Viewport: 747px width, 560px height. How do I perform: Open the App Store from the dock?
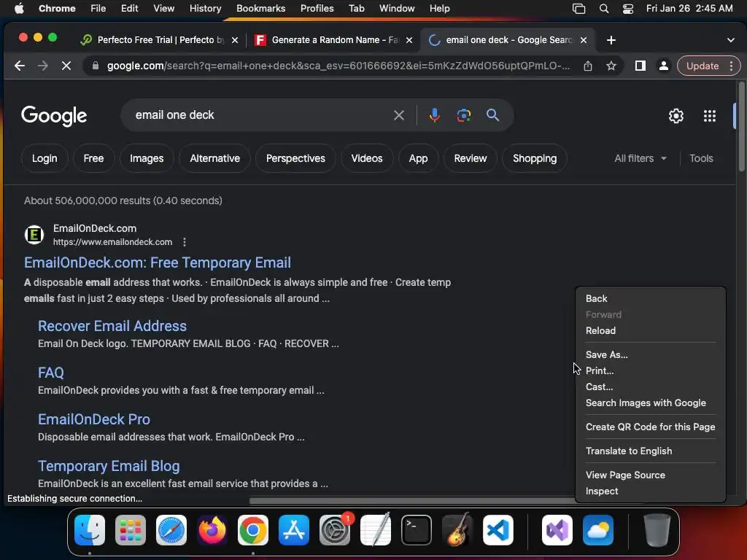(294, 530)
